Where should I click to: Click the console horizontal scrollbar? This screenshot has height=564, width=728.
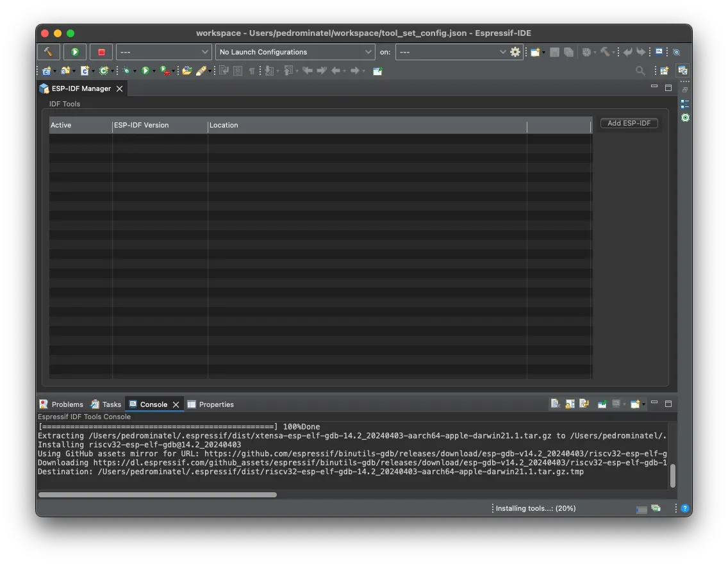(x=158, y=495)
